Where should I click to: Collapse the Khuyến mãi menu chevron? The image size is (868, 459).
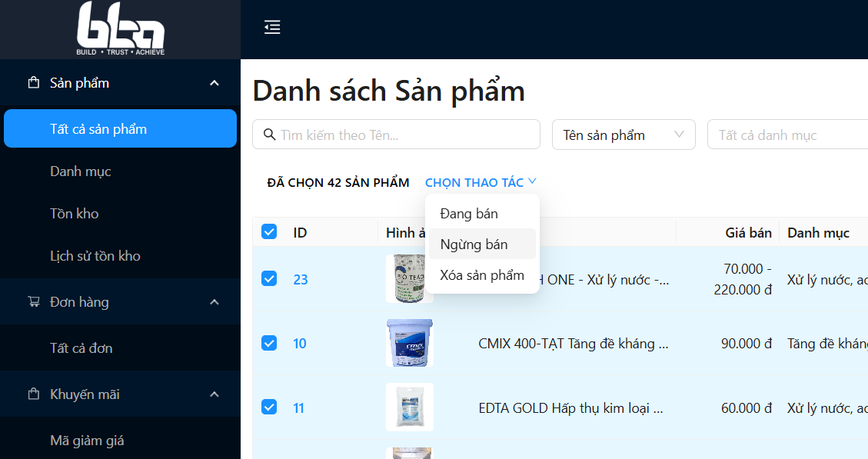[215, 394]
